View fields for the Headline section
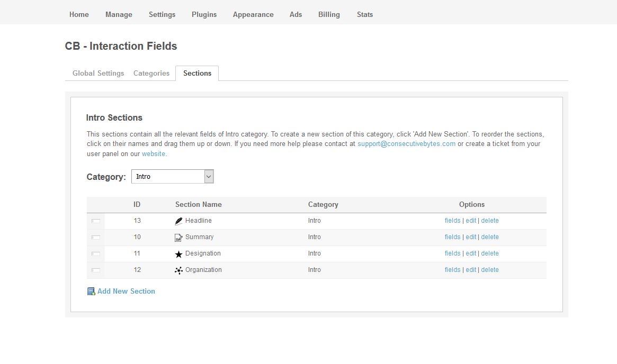617x364 pixels. tap(452, 221)
